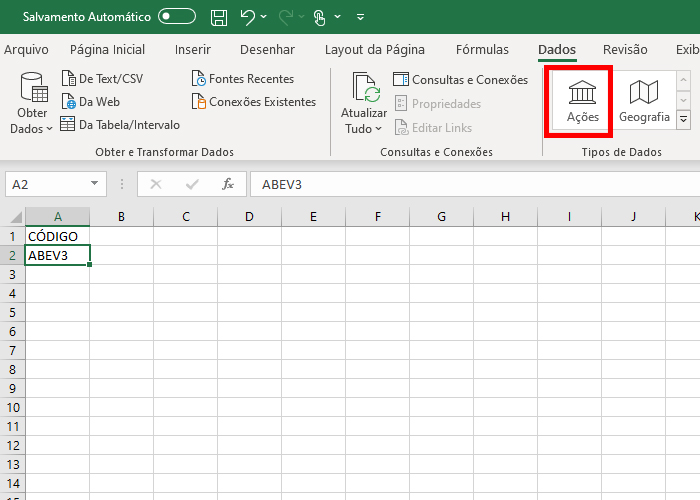Open Conexões Existentes
Viewport: 700px width, 500px height.
tap(254, 102)
